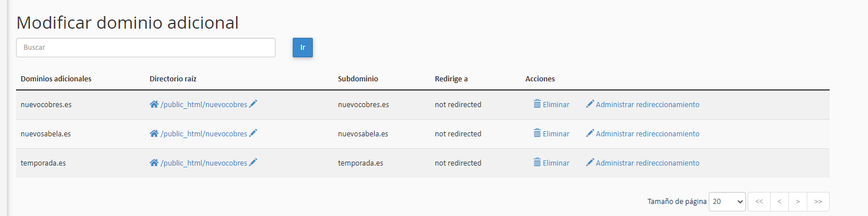Click the home icon in nuevocobres.es row
Image resolution: width=868 pixels, height=216 pixels.
tap(154, 104)
